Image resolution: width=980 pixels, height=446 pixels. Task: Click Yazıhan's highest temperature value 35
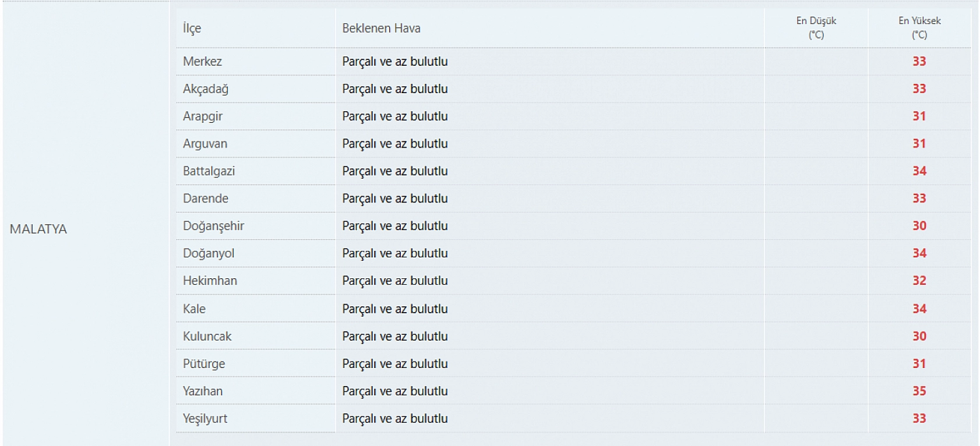click(919, 391)
